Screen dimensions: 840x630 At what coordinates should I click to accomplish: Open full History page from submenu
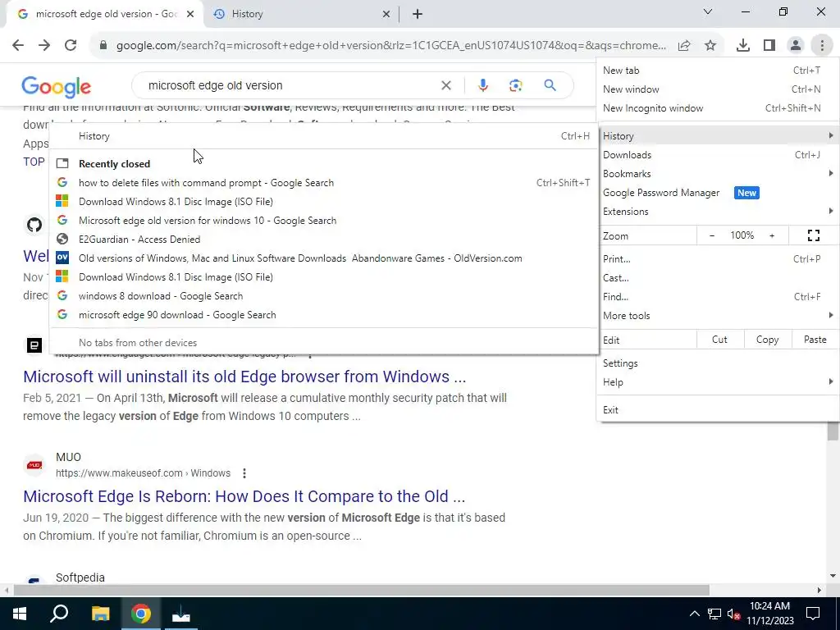pos(323,136)
